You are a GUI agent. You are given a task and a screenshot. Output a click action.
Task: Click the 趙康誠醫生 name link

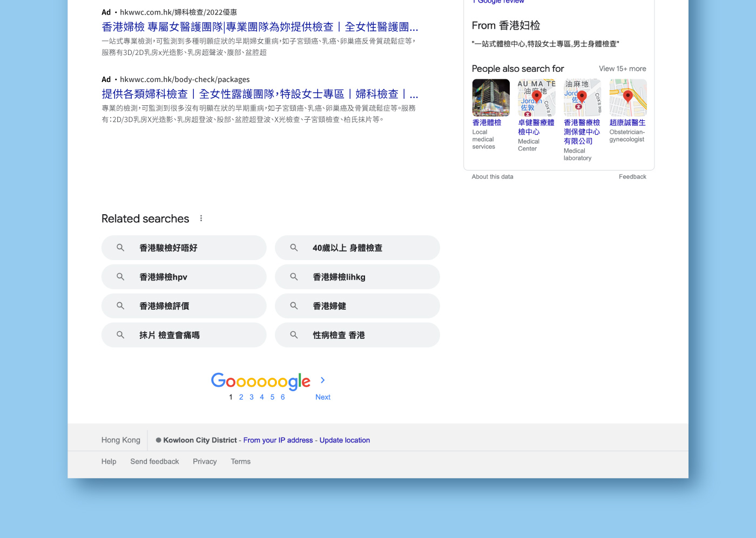tap(627, 122)
